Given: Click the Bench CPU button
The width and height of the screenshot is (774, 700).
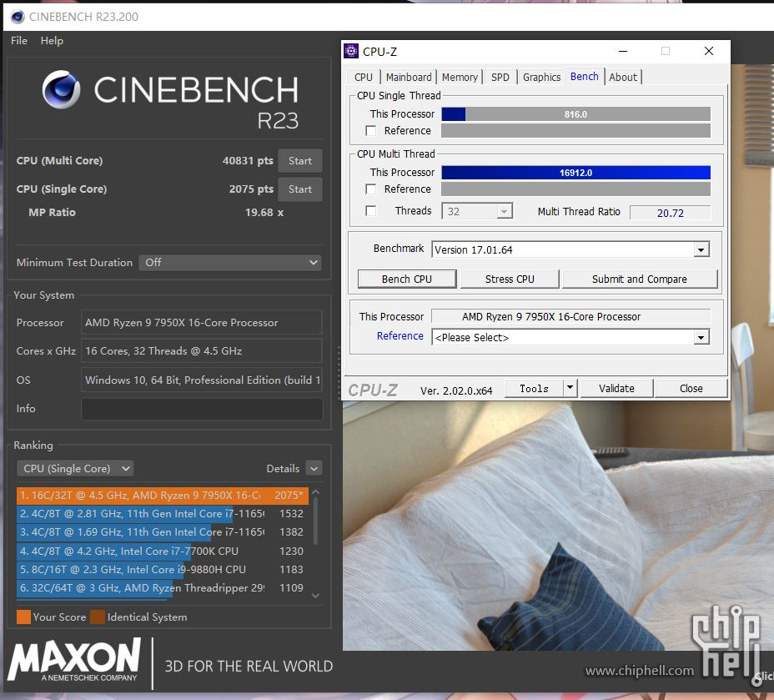Looking at the screenshot, I should click(x=407, y=279).
